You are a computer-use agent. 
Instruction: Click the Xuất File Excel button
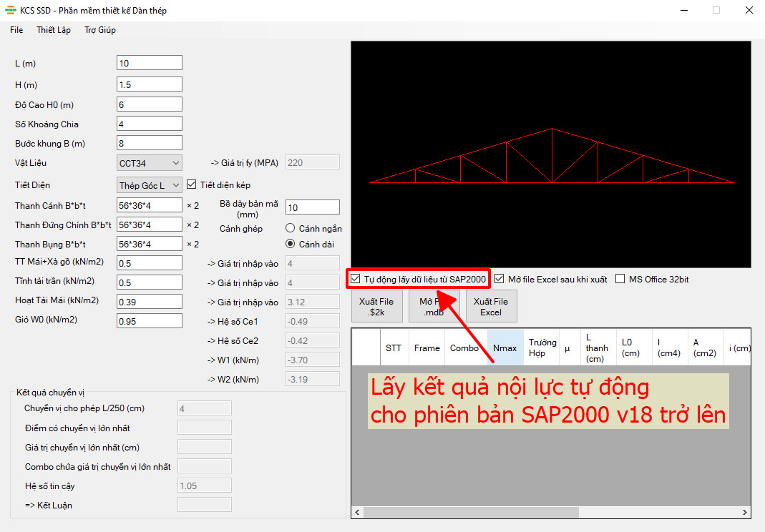point(492,306)
